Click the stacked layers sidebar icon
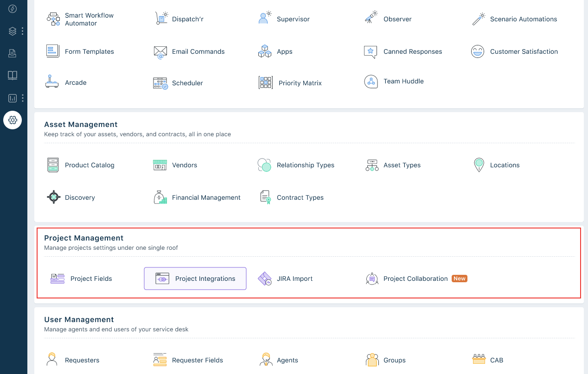Image resolution: width=588 pixels, height=374 pixels. click(x=13, y=31)
